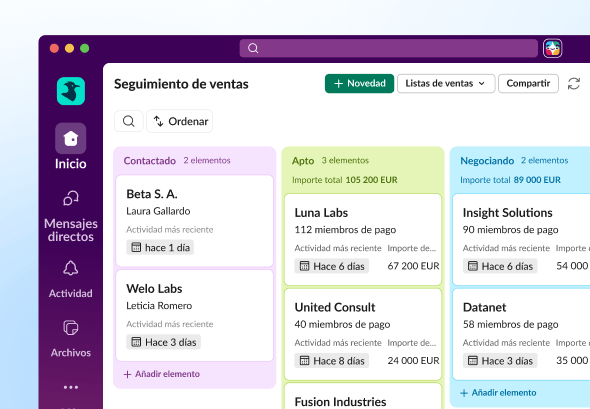Open the Fusion Industries card
Image resolution: width=590 pixels, height=409 pixels.
click(363, 396)
